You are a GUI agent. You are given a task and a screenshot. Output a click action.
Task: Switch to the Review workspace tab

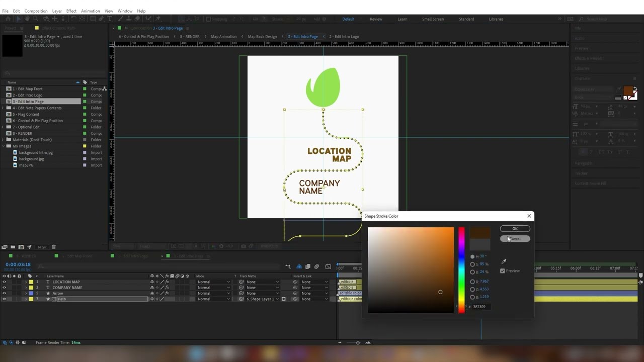[x=376, y=19]
